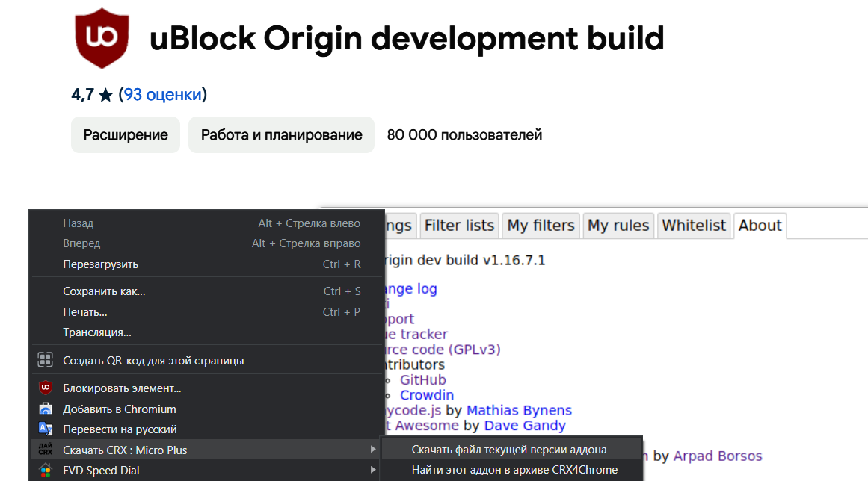Open the Whitelist tab
The image size is (868, 481).
tap(694, 226)
